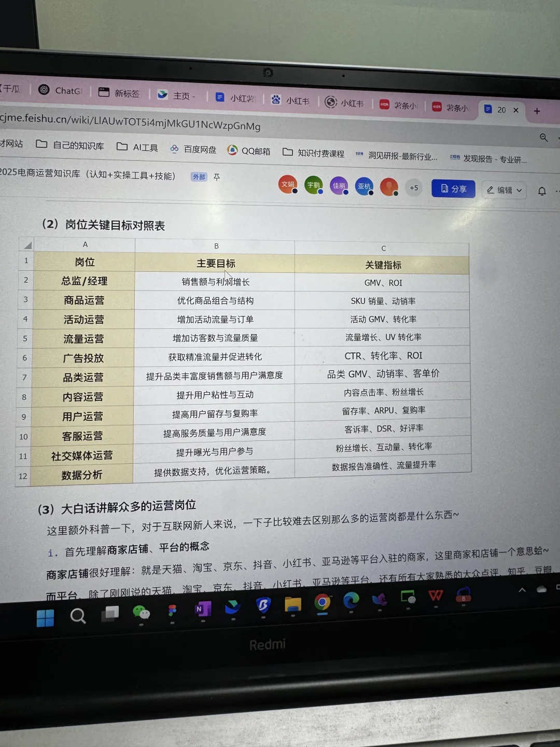The height and width of the screenshot is (747, 560).
Task: Select all cells via the sheet corner triangle
Action: [27, 244]
